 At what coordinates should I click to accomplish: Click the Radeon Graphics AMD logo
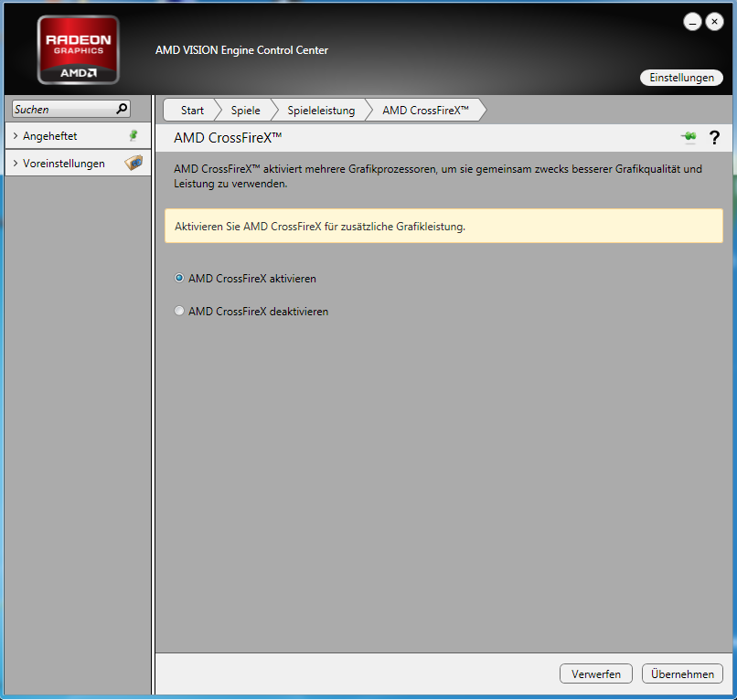[78, 49]
